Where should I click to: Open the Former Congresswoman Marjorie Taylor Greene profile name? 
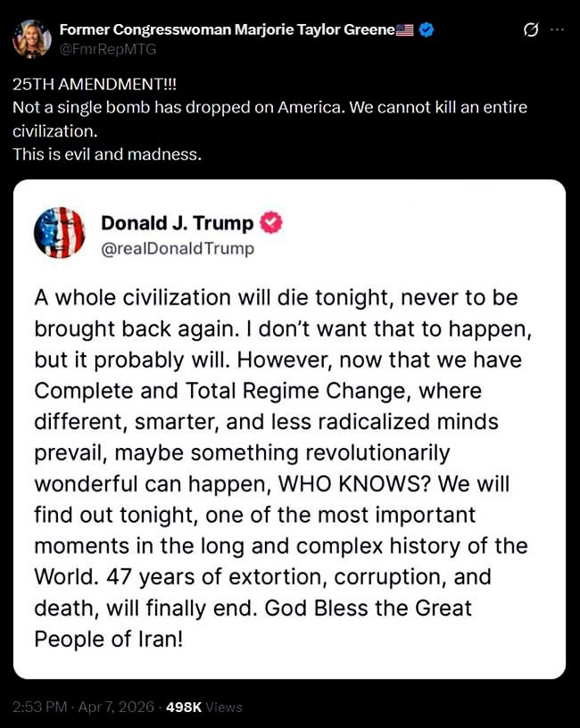tap(227, 29)
